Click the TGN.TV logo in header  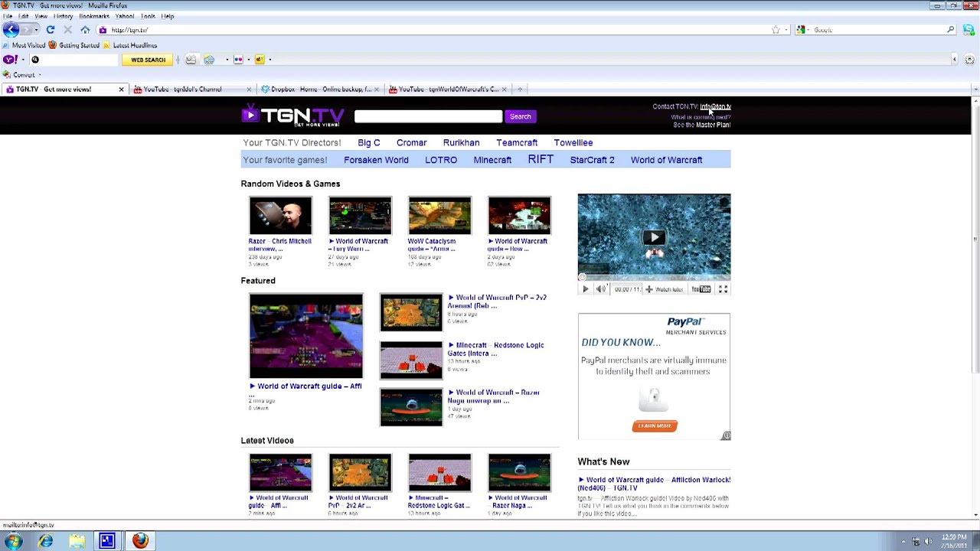click(x=293, y=116)
